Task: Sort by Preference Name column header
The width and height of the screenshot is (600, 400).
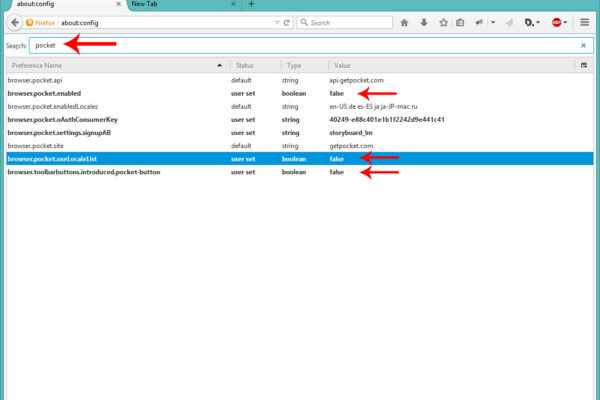Action: [x=117, y=65]
